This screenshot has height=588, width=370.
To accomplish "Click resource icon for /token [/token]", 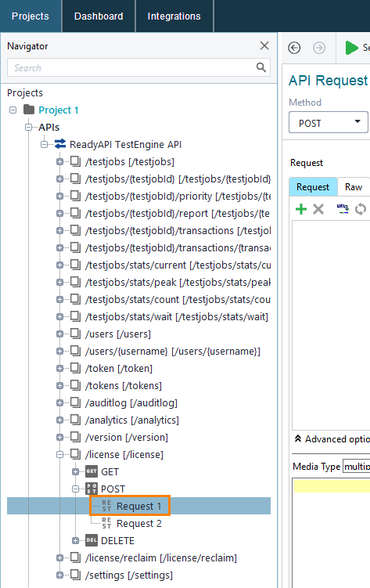I will [76, 368].
